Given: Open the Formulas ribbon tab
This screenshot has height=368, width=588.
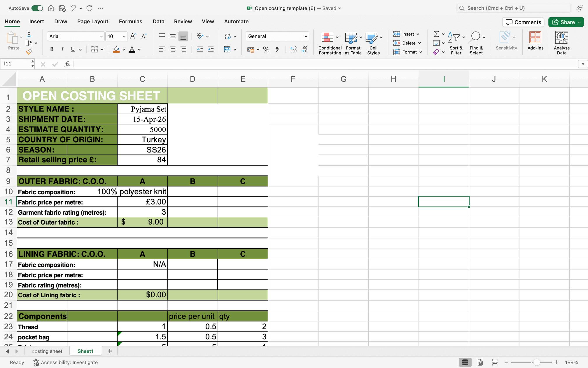Looking at the screenshot, I should click(130, 22).
